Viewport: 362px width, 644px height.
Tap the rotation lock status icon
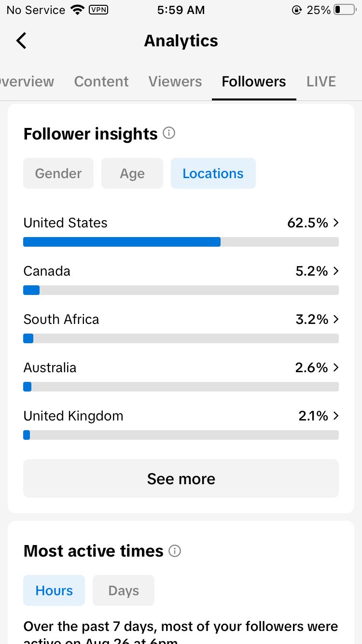[x=297, y=10]
